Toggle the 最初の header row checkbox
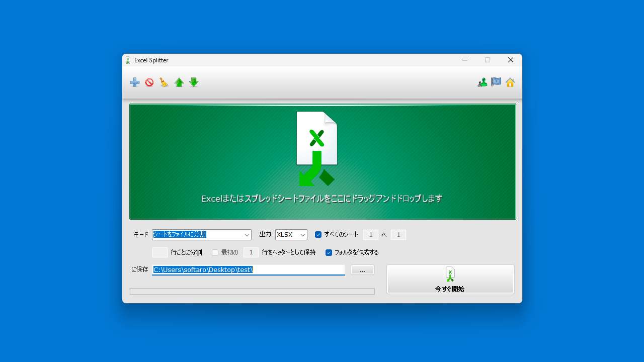 click(x=215, y=252)
